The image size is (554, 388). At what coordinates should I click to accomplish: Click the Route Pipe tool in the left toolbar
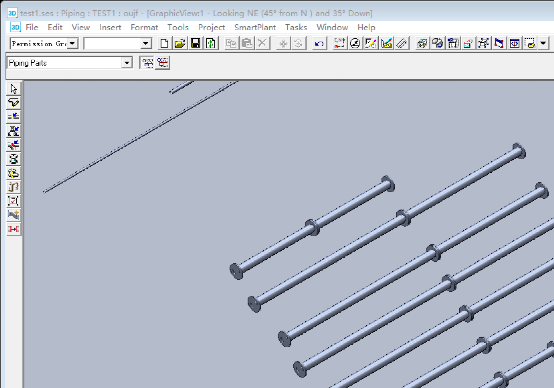(x=13, y=103)
